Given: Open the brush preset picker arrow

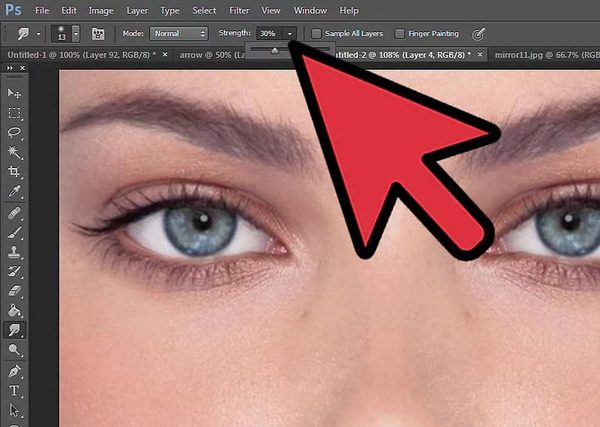Looking at the screenshot, I should pos(76,34).
